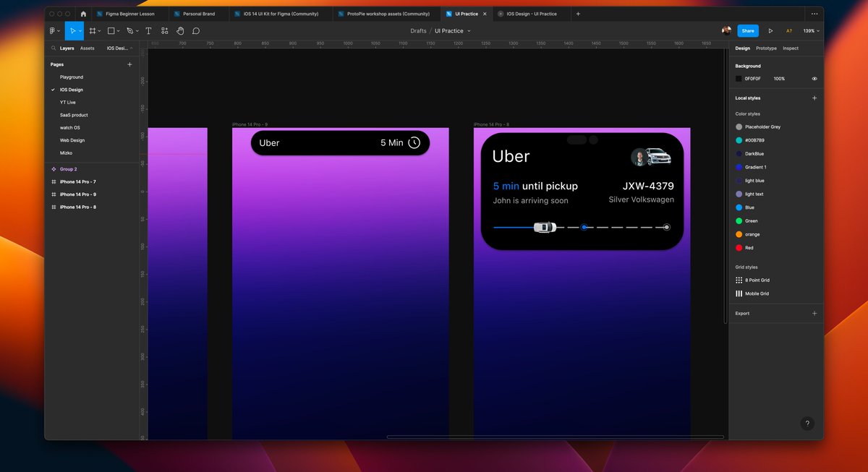The height and width of the screenshot is (472, 868).
Task: Select the Pen tool
Action: click(x=130, y=31)
